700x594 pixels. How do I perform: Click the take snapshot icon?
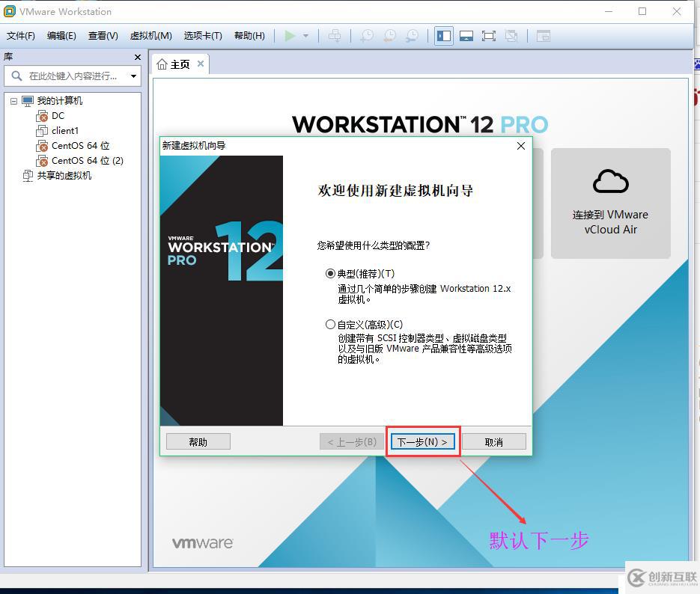(367, 36)
